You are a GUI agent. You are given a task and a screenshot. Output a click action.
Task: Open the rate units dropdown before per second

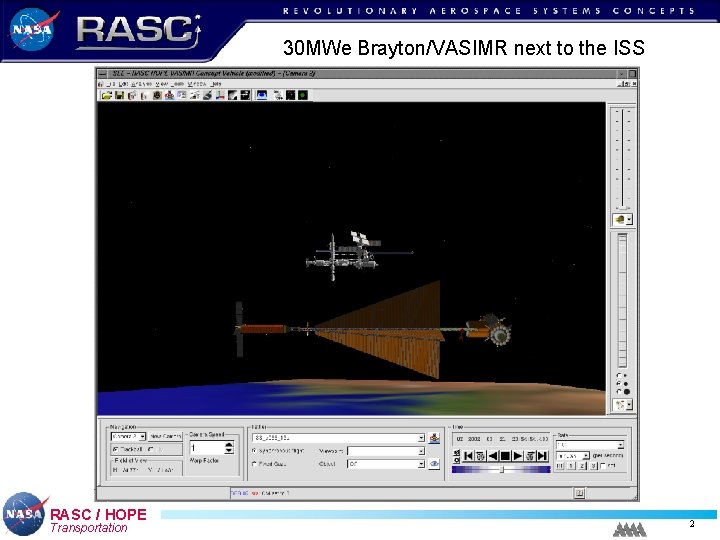click(x=586, y=456)
